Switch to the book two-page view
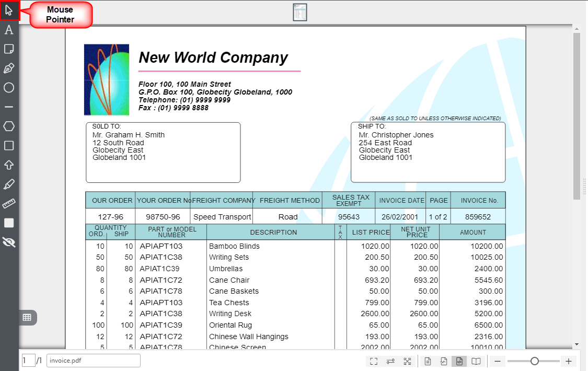 tap(476, 361)
